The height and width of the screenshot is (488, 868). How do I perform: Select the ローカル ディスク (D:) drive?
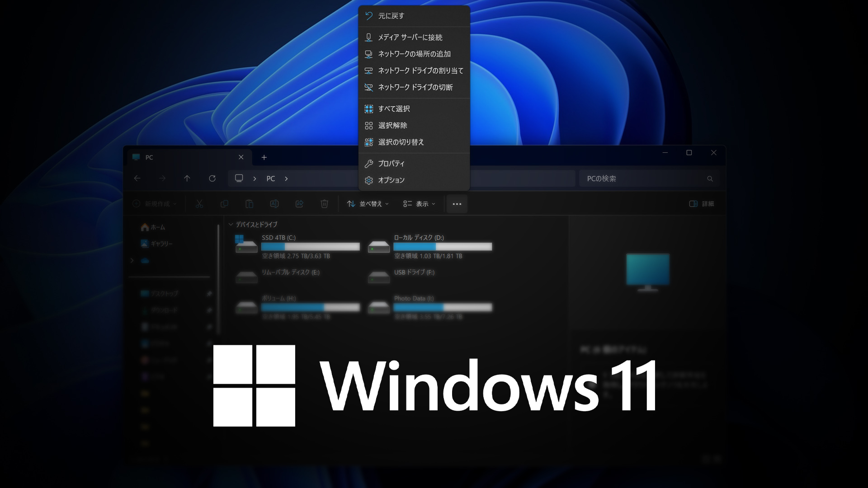429,246
